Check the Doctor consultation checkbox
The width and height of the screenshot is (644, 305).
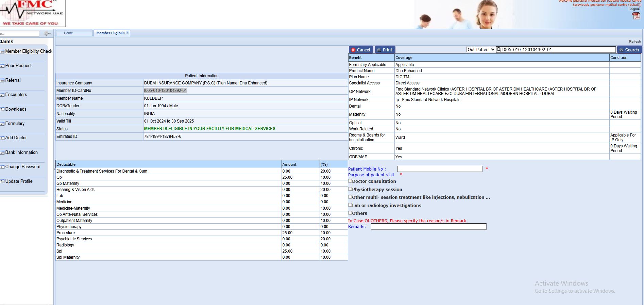tap(350, 181)
